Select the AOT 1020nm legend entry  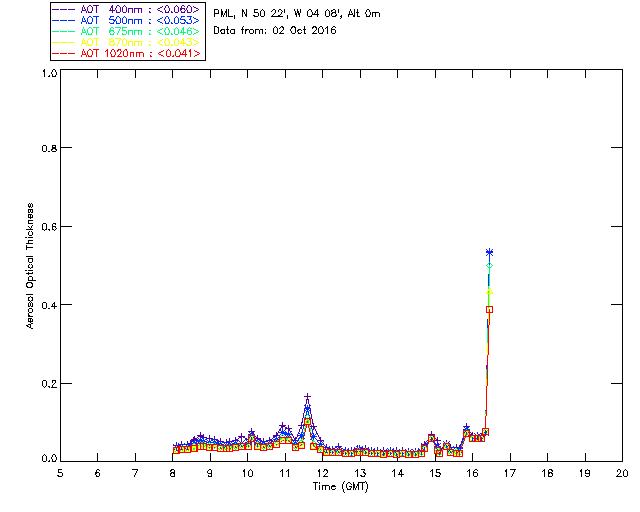point(126,53)
